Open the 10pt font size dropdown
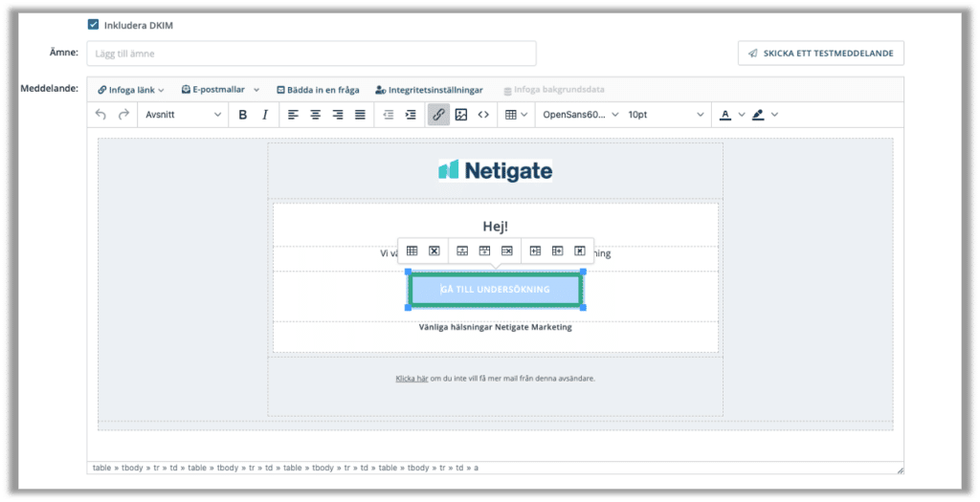Image resolution: width=980 pixels, height=502 pixels. [665, 115]
